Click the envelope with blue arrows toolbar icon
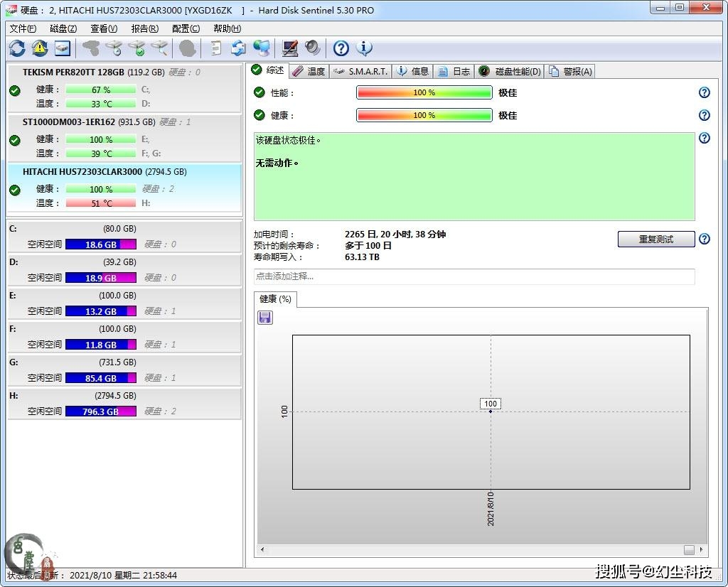Screen dimensions: 728x587 tap(239, 48)
